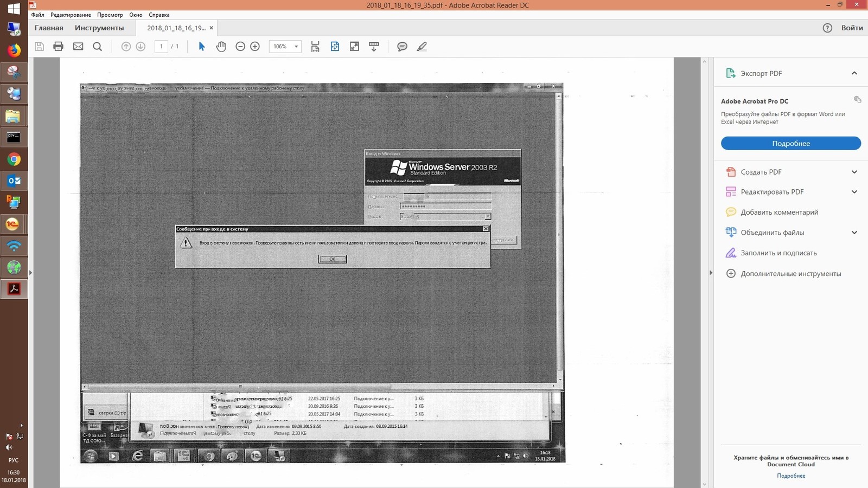Open File Explorer from the taskbar

pyautogui.click(x=14, y=115)
